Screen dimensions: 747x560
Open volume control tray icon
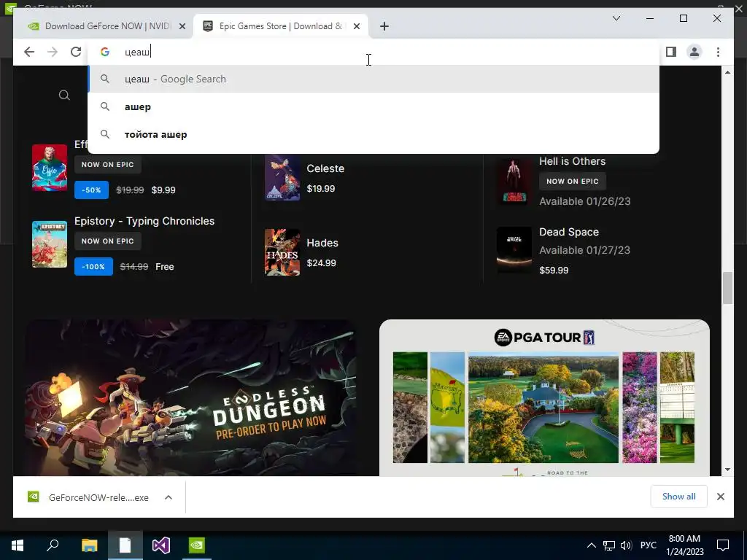pos(626,545)
